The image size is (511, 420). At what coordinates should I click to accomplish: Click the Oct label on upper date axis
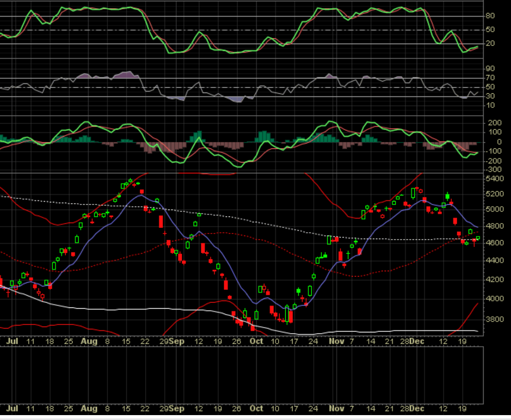tap(256, 341)
